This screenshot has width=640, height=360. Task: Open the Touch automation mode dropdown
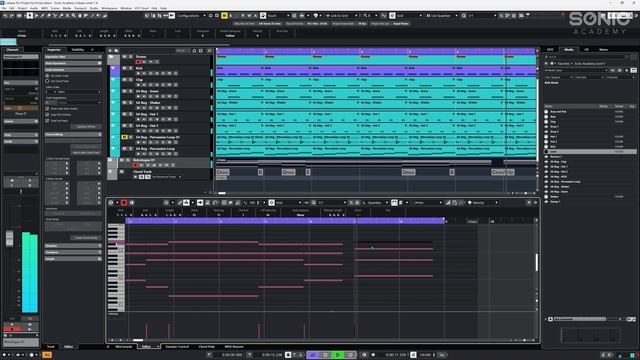coord(278,16)
